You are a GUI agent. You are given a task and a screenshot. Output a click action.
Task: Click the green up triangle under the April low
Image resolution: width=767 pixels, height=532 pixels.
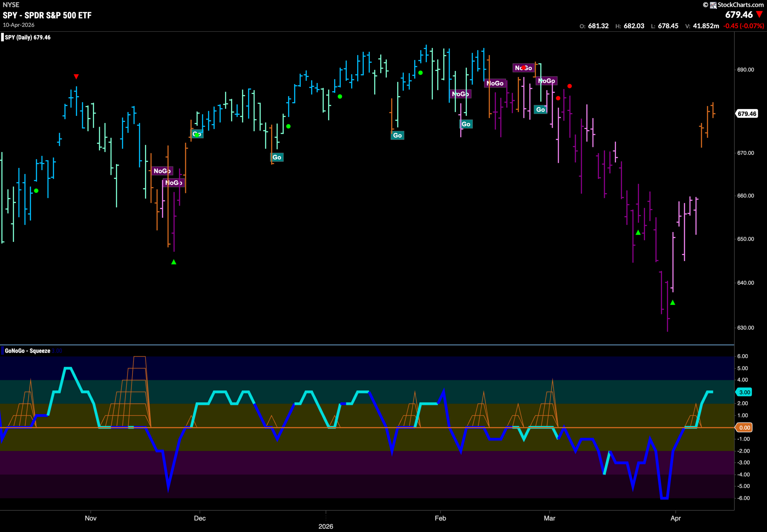click(673, 302)
